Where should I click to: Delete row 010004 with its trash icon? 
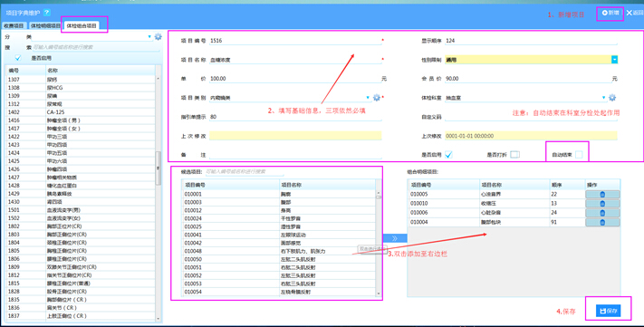pyautogui.click(x=602, y=223)
